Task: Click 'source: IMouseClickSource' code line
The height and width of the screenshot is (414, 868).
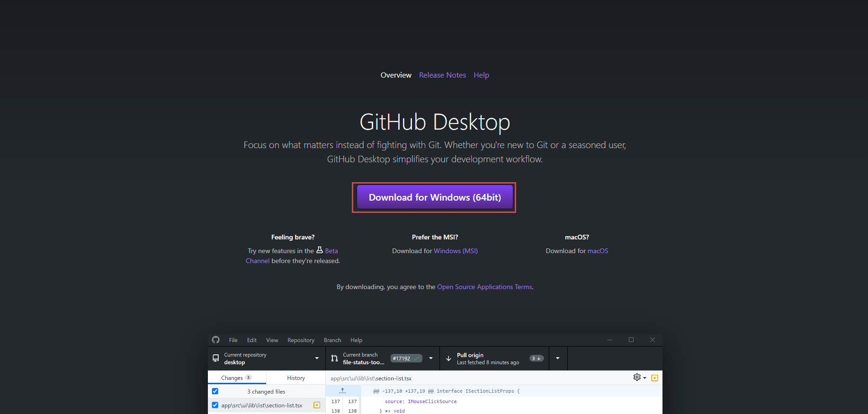Action: (421, 401)
